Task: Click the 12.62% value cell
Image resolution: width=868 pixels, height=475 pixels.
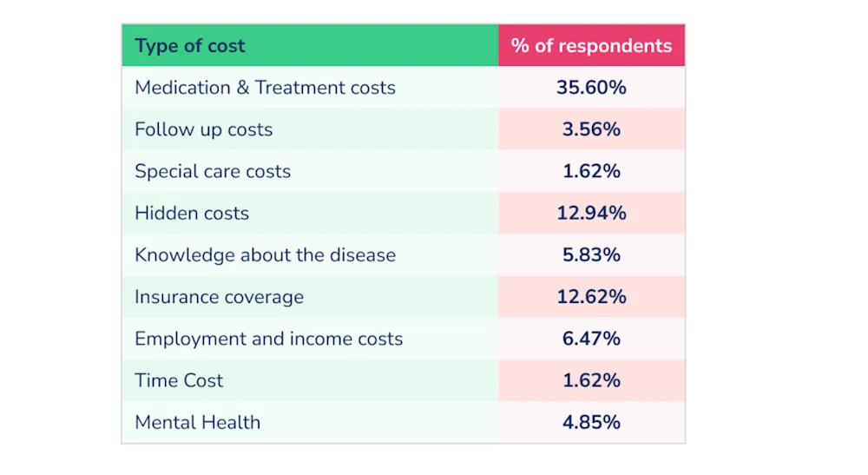Action: click(591, 297)
